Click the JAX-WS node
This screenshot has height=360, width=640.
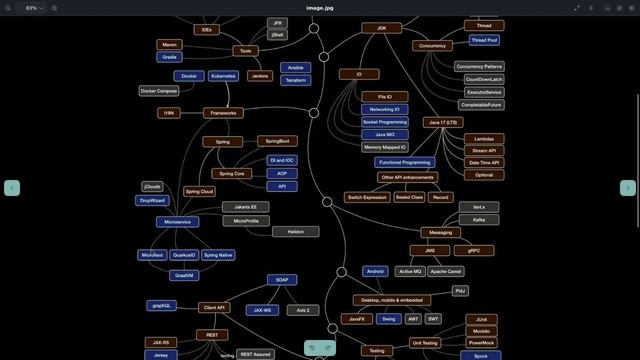(262, 310)
